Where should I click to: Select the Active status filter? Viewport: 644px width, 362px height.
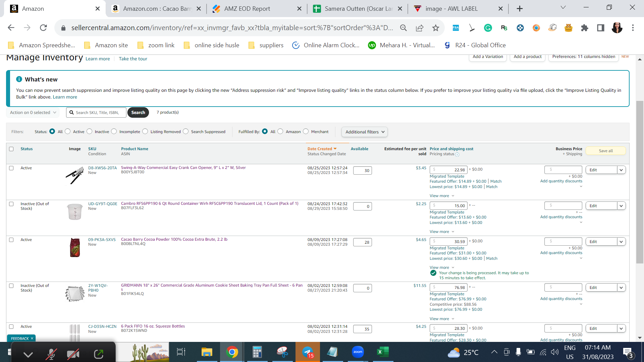tap(68, 131)
